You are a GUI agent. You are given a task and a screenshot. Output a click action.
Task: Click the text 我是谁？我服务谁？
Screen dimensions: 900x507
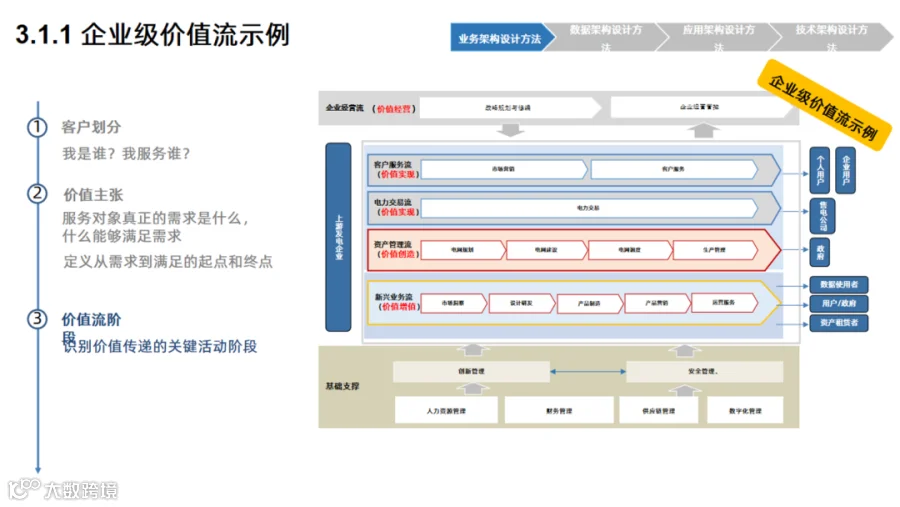tap(126, 153)
